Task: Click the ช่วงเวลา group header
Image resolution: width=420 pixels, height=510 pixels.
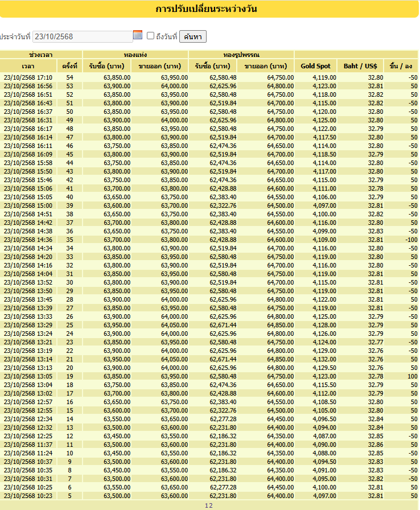Action: 41,55
